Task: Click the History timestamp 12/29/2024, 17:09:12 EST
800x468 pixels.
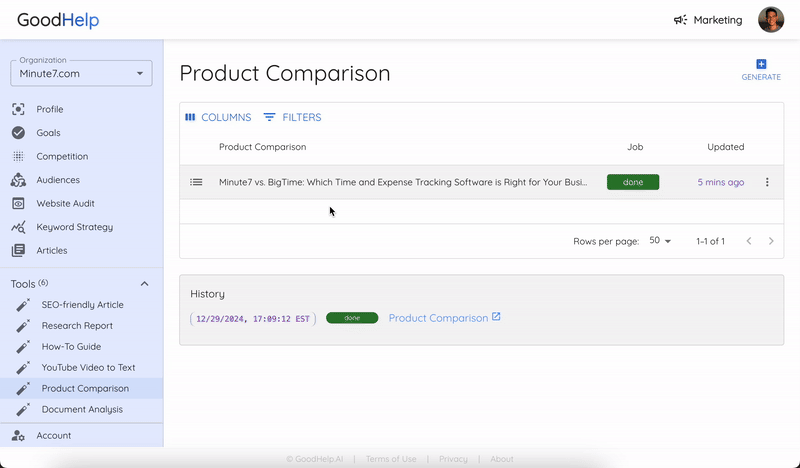Action: (x=253, y=319)
